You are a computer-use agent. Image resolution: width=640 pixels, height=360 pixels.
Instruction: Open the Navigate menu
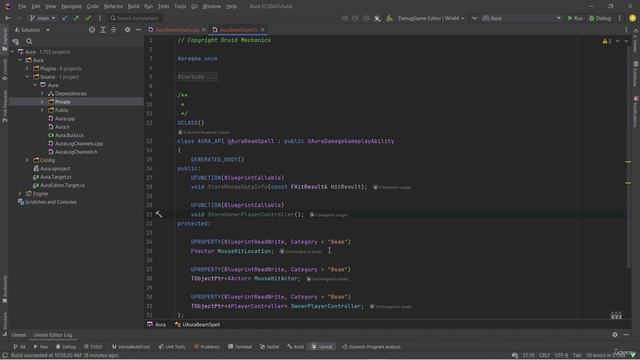[71, 7]
